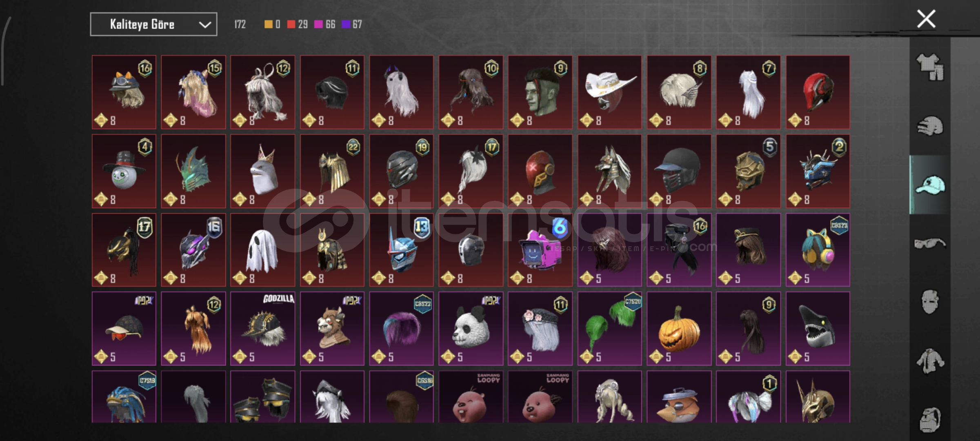
Task: Filter by the red quality swatch
Action: tap(291, 24)
